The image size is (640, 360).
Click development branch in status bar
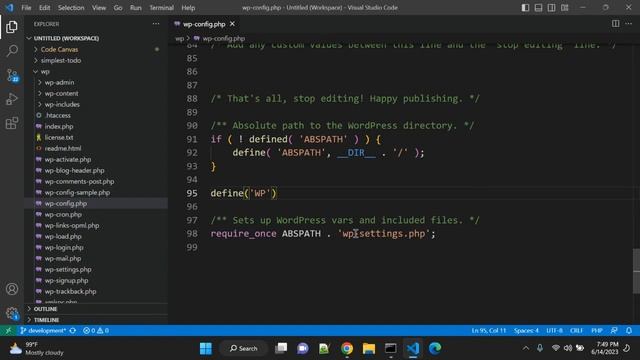[43, 330]
